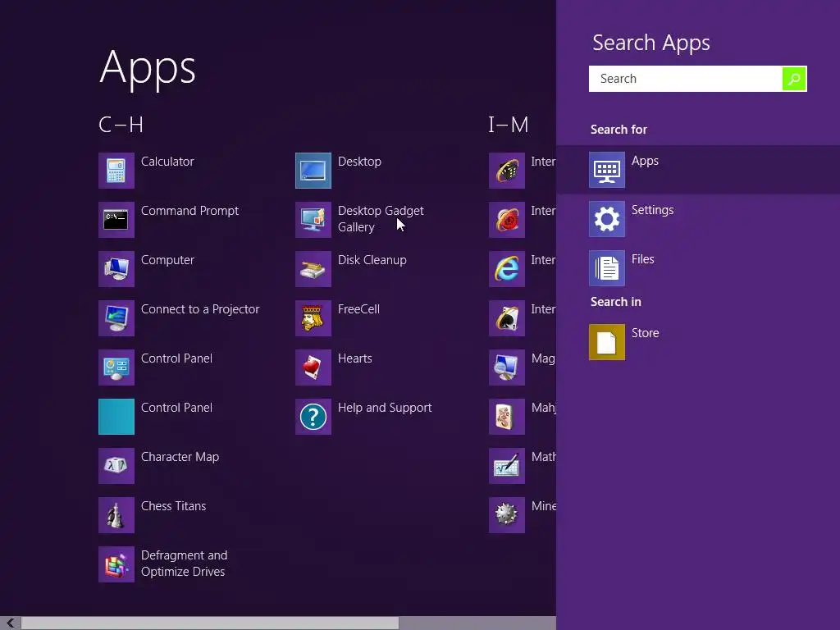Viewport: 840px width, 630px height.
Task: Click the scrollbar left arrow
Action: [10, 623]
